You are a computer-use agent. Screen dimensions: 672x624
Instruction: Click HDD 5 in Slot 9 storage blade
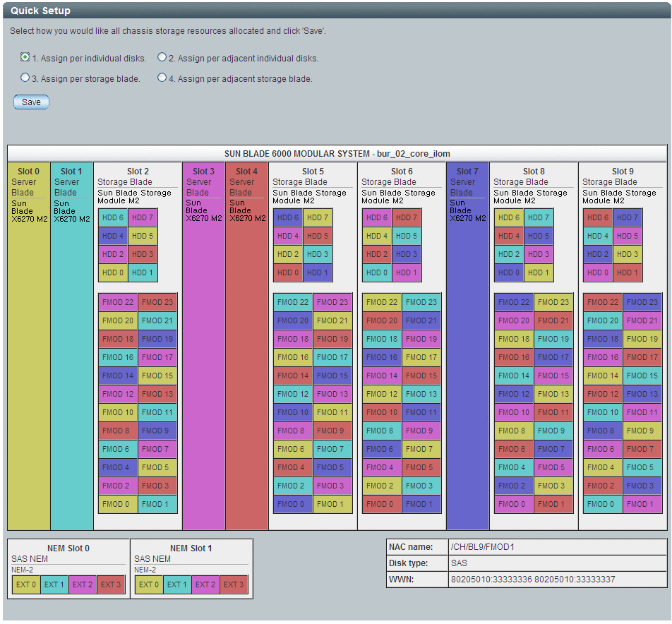tap(628, 236)
